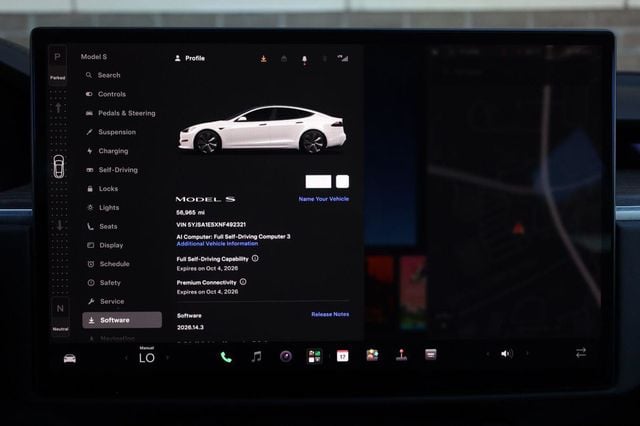
Task: Tap the AI Computer: Full Self-Driving Computer 3 line
Action: point(233,237)
